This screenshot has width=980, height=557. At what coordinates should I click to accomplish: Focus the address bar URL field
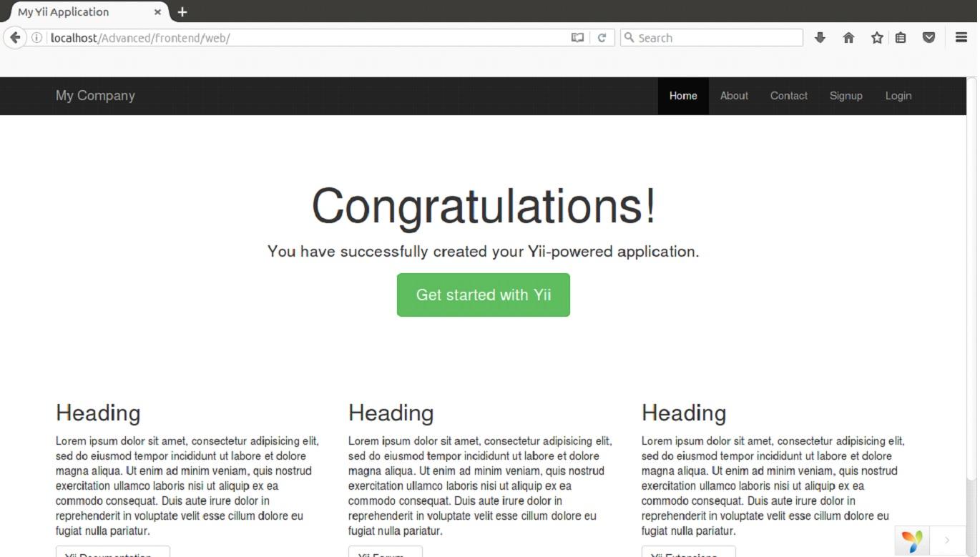click(x=308, y=38)
